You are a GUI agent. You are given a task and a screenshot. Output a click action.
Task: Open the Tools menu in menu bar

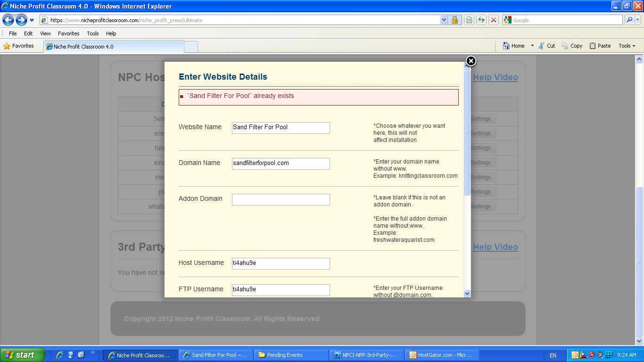tap(93, 33)
